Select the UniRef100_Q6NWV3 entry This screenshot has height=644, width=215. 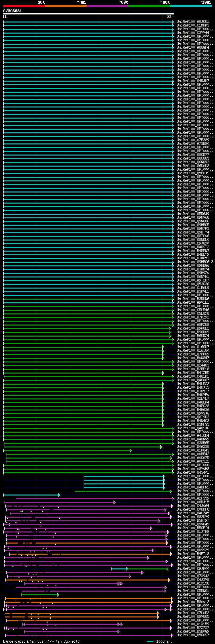click(193, 162)
